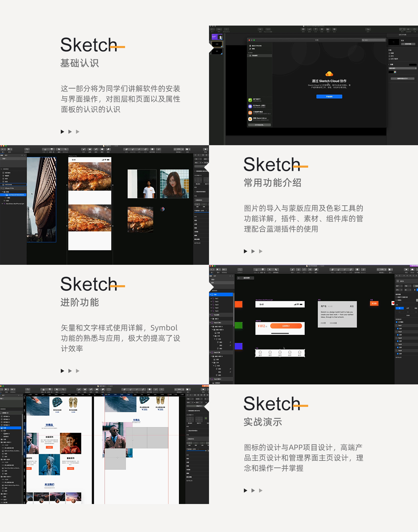Expand the Tab/1 layer in the TAB symbol window
This screenshot has width=418, height=532.
211,298
